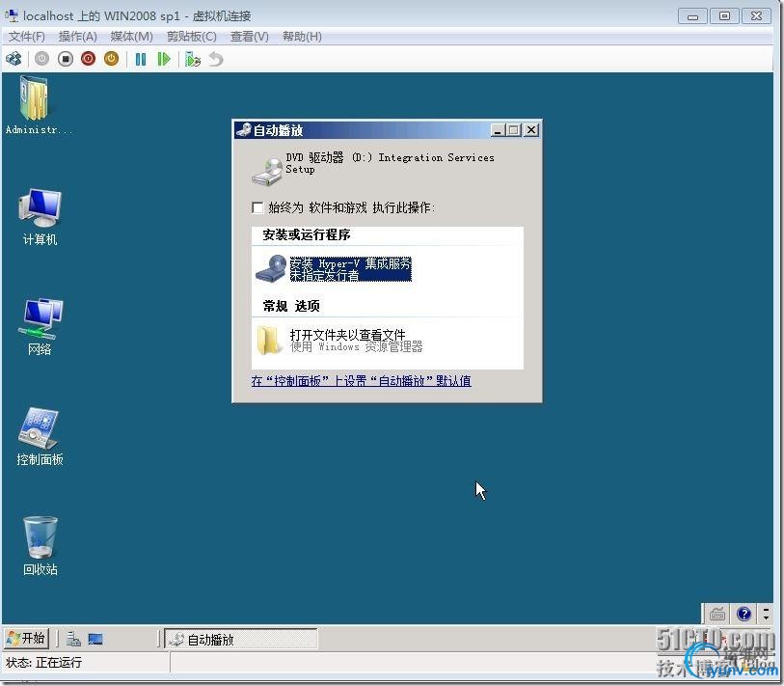Click the green Reset/Resume toolbar button
The image size is (784, 686).
pyautogui.click(x=164, y=59)
